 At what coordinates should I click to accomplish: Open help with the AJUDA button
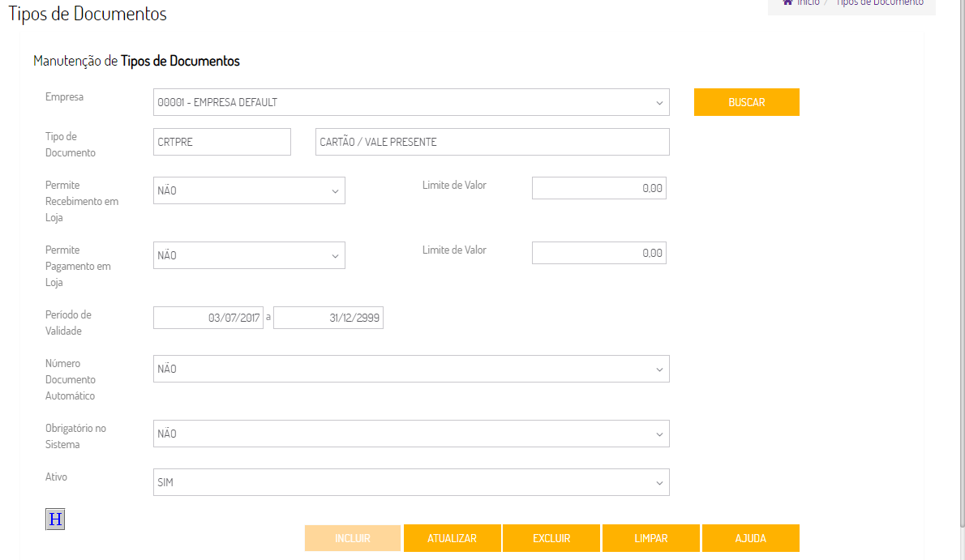pos(750,538)
